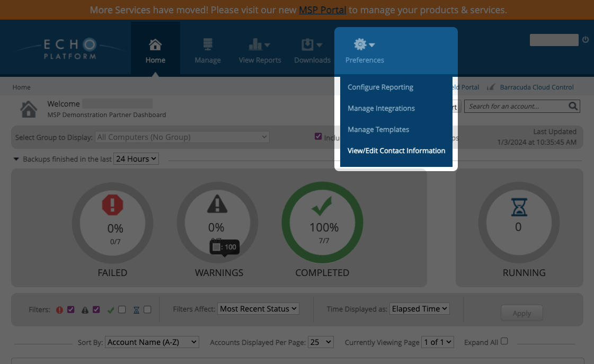Check the Completed filter checkbox

tap(122, 309)
